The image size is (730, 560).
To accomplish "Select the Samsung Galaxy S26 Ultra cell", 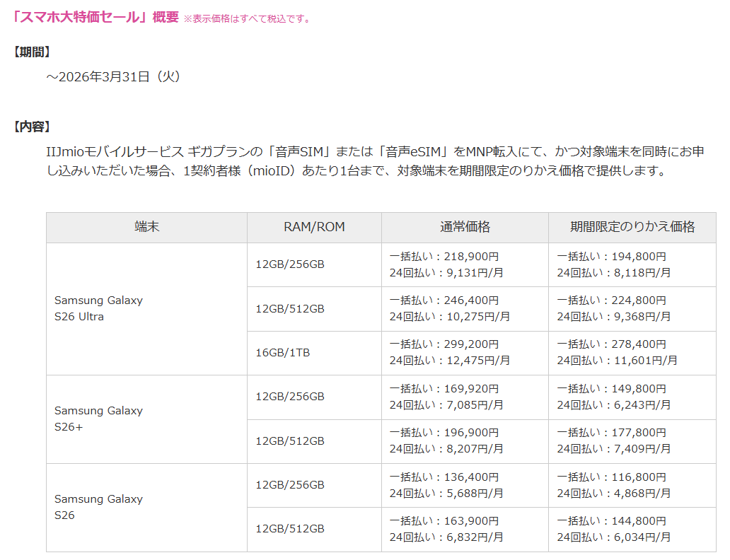I will [x=98, y=308].
